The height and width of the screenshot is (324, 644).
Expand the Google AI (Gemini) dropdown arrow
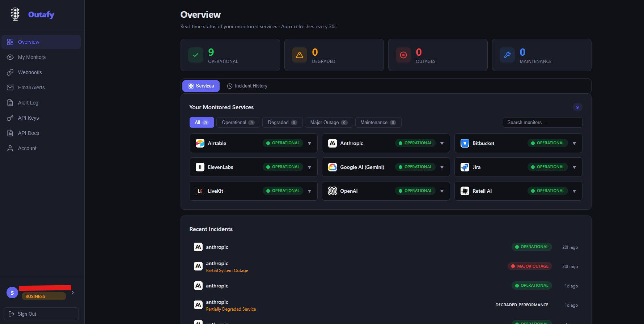point(442,167)
